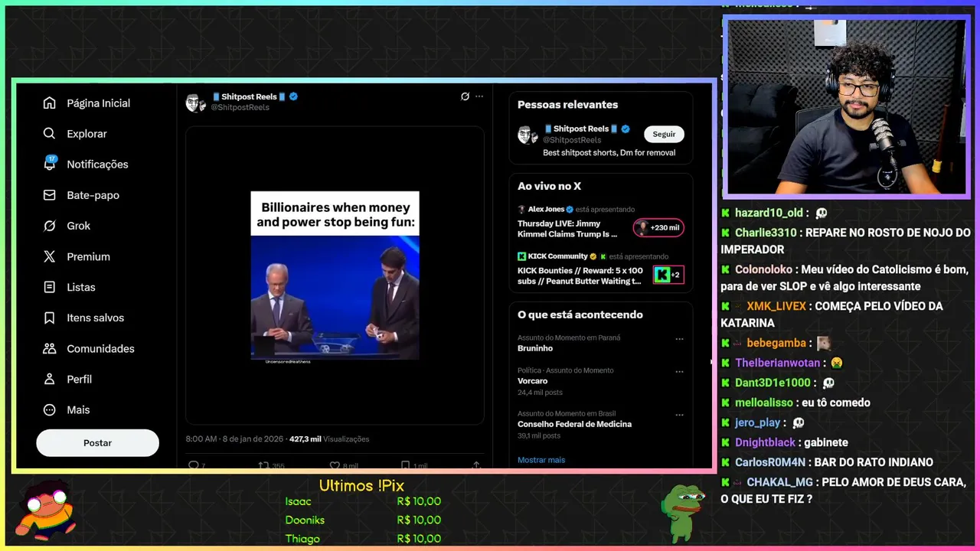The width and height of the screenshot is (980, 551).
Task: Click chat username CHAKAL_MG
Action: click(x=779, y=482)
